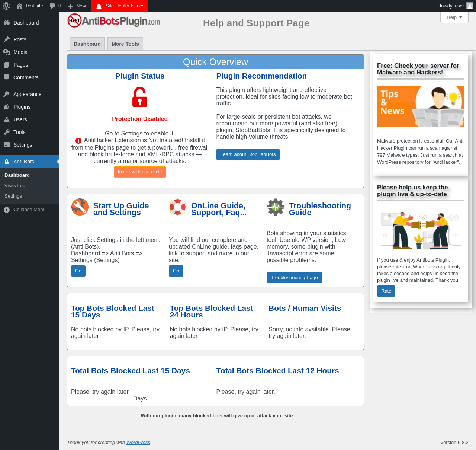Click Version 6.8.2 footer text
The height and width of the screenshot is (450, 476).
click(454, 443)
